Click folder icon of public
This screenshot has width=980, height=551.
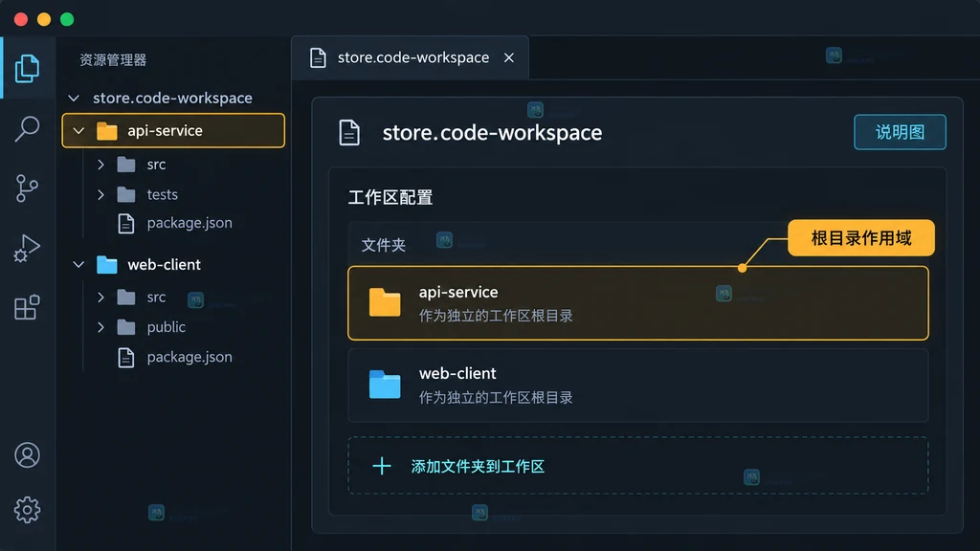[126, 327]
